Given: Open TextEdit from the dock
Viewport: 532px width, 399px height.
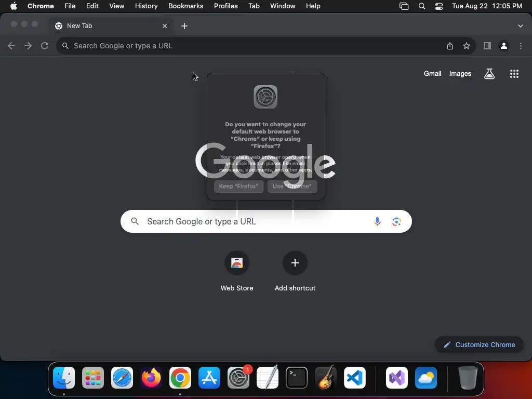Looking at the screenshot, I should [268, 378].
